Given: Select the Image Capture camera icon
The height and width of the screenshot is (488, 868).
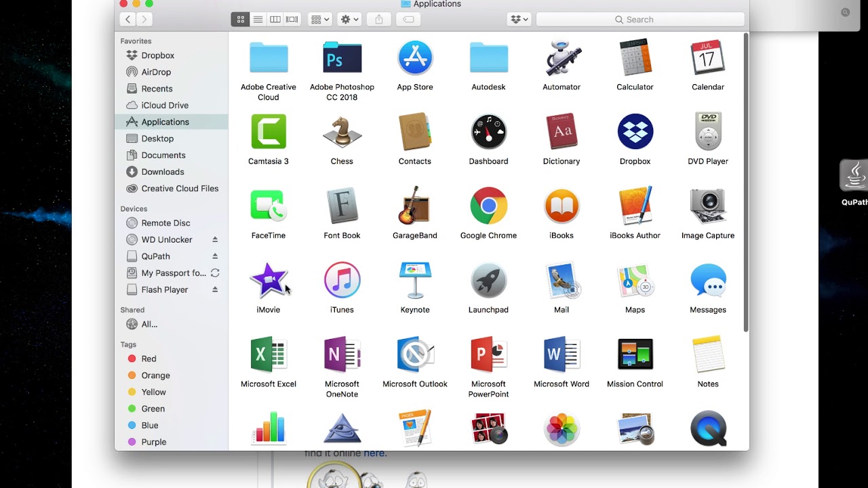Looking at the screenshot, I should (x=708, y=206).
